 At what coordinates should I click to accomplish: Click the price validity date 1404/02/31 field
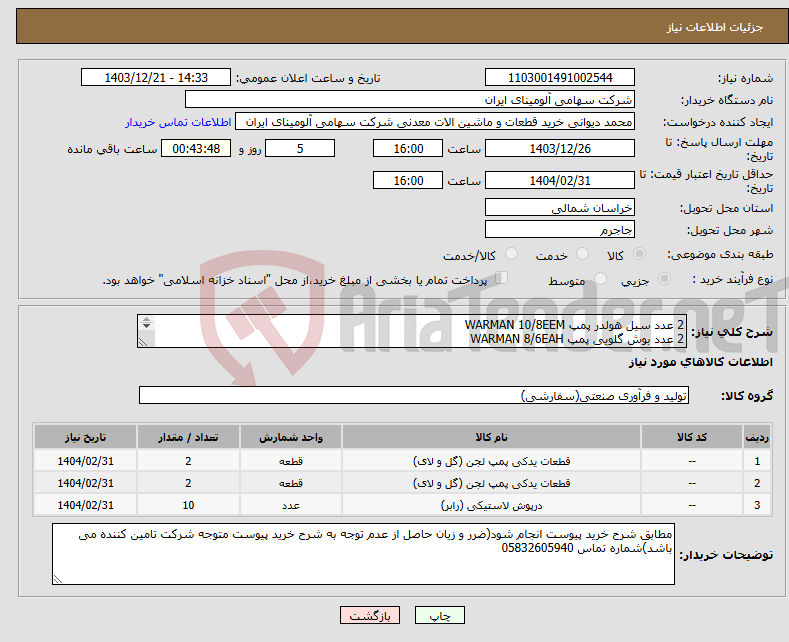[560, 180]
